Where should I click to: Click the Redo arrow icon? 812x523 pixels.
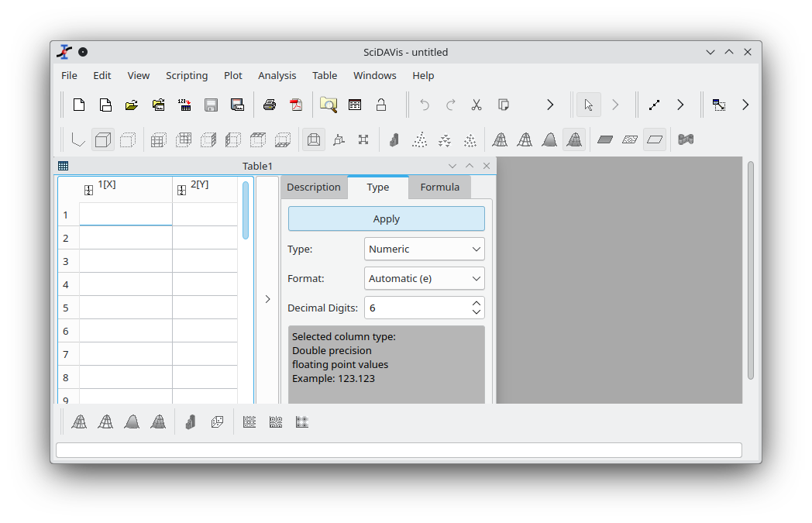coord(450,105)
